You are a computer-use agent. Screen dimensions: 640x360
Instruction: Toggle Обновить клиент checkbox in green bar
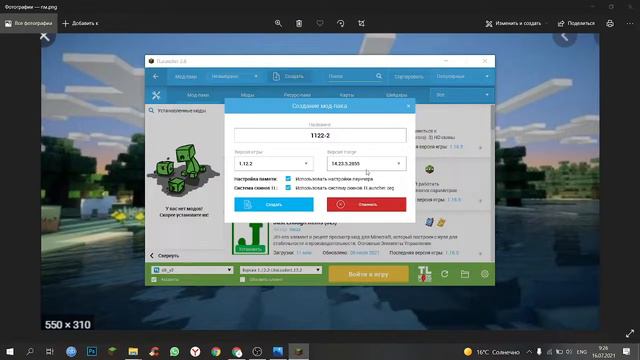click(242, 280)
